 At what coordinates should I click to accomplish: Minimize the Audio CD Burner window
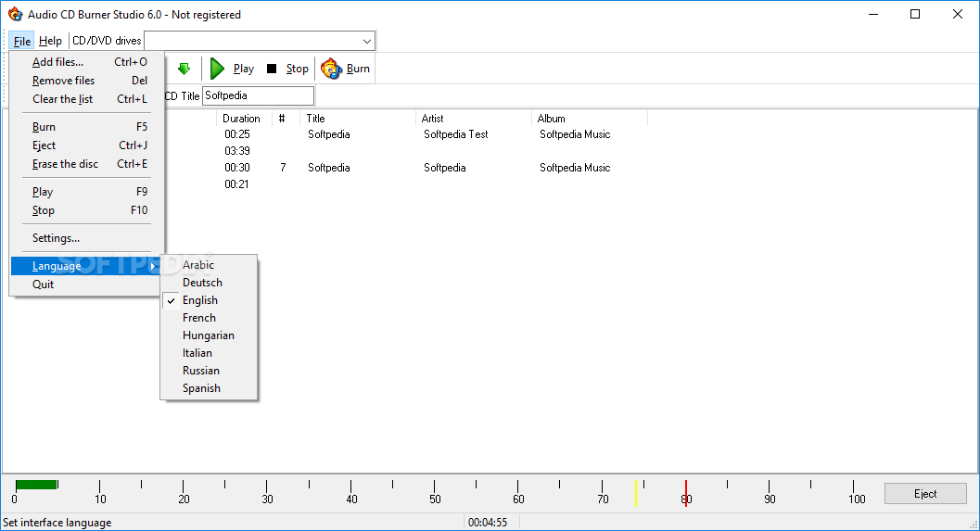point(873,14)
